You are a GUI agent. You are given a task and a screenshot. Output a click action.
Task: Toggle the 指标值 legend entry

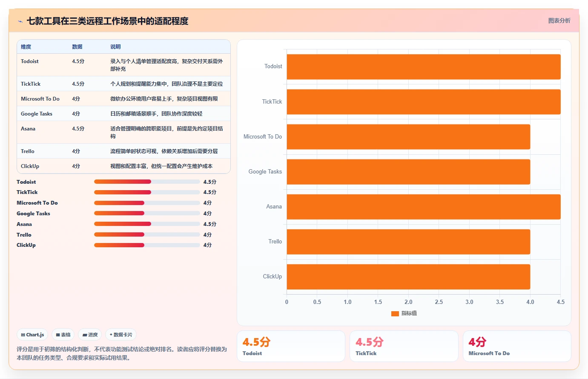[x=404, y=313]
